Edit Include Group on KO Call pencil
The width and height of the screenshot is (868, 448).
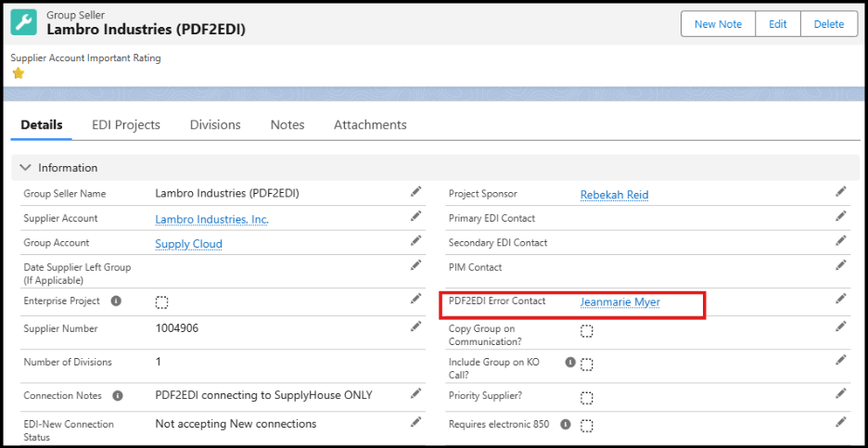click(x=841, y=360)
